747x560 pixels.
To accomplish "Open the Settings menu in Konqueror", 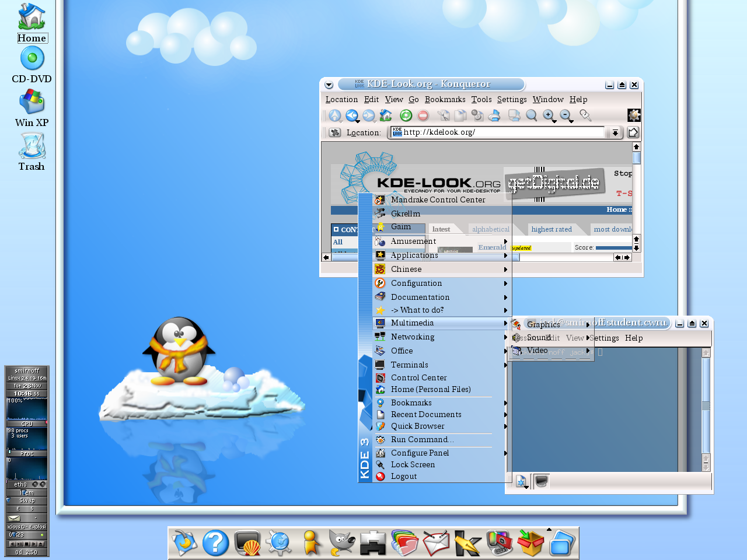I will [512, 99].
